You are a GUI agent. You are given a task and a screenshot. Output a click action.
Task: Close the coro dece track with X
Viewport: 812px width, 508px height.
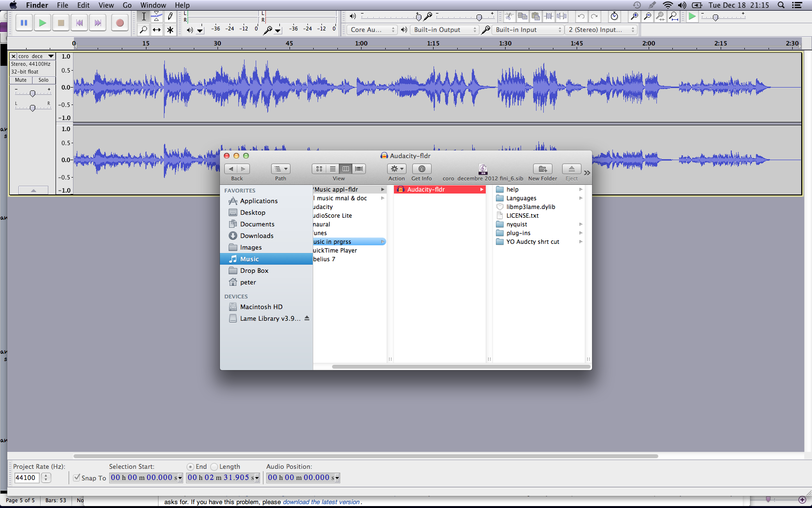tap(14, 56)
